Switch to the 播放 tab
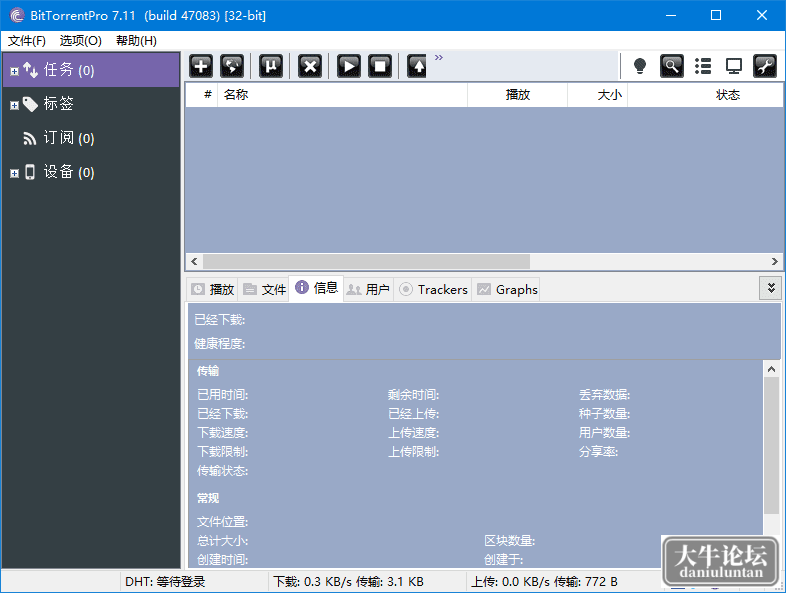This screenshot has width=786, height=593. pos(213,289)
